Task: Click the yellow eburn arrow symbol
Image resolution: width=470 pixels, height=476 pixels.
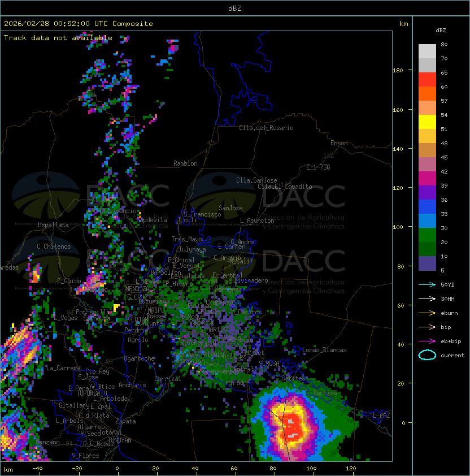Action: [x=427, y=313]
